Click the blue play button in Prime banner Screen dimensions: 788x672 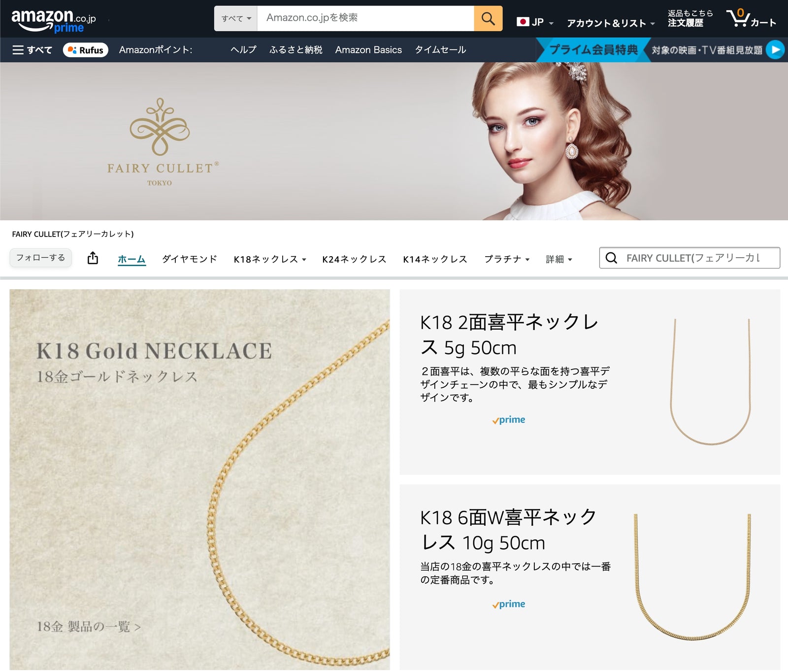775,50
